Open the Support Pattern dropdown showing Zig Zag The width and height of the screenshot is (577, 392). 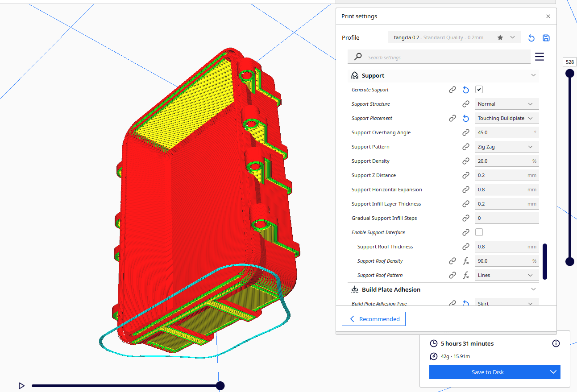(507, 146)
